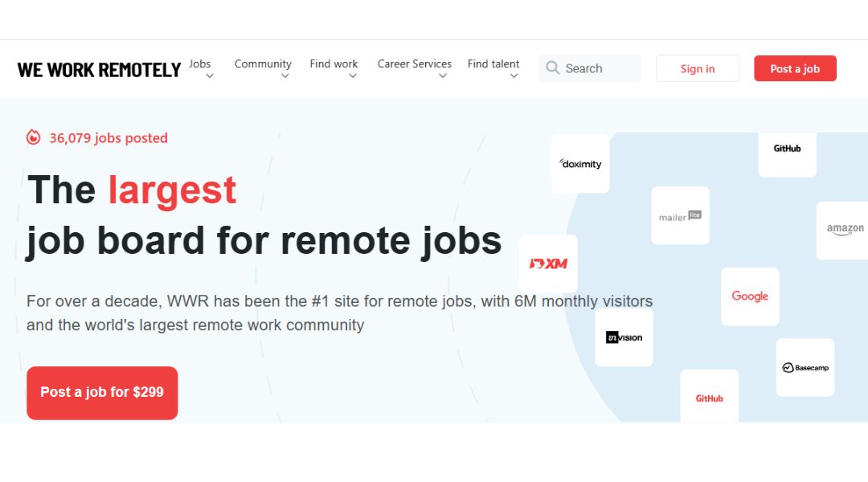Expand the Career Services chevron
868x482 pixels.
click(x=442, y=76)
